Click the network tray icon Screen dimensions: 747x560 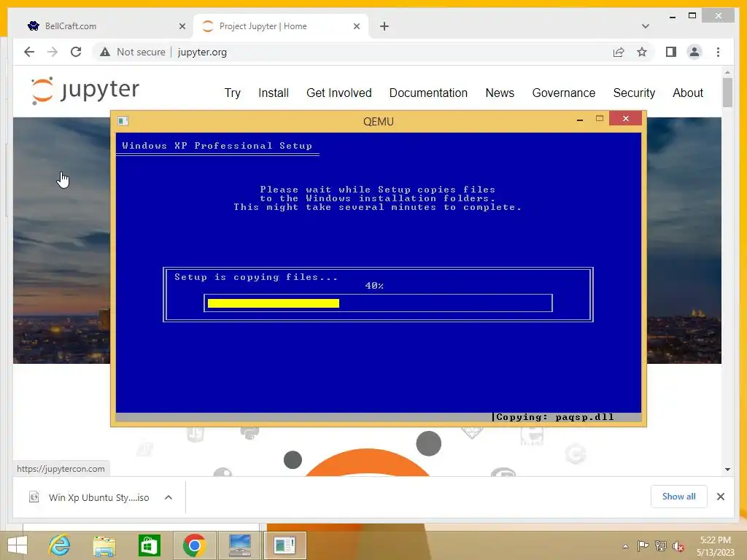[661, 545]
